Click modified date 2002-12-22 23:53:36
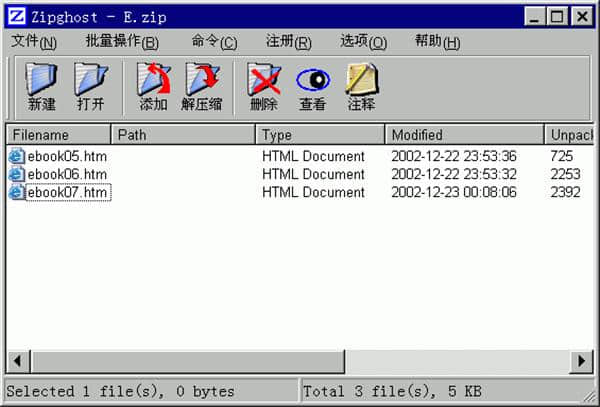This screenshot has width=600, height=407. (x=454, y=156)
